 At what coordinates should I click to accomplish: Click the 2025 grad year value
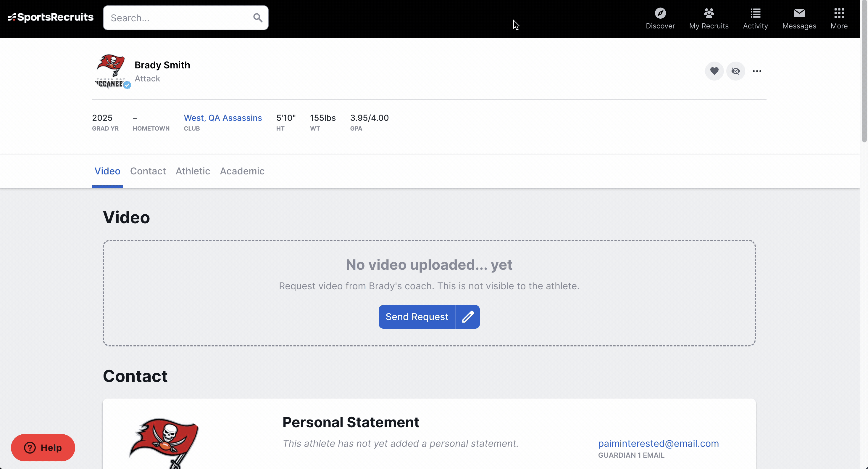pyautogui.click(x=102, y=118)
